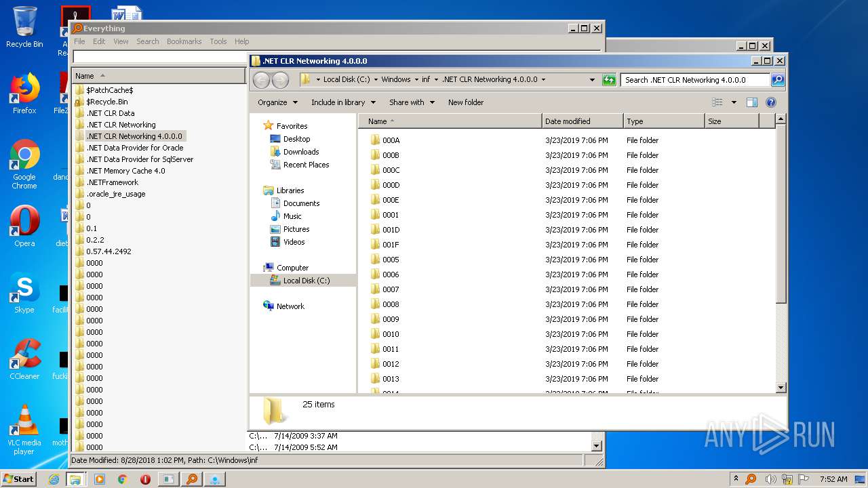Open the Action Center flag icon
Screen dimensions: 868x488
point(804,479)
